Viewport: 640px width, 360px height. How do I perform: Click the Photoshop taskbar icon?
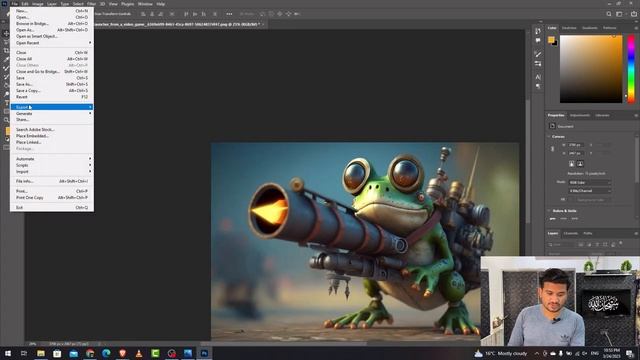pyautogui.click(x=204, y=353)
